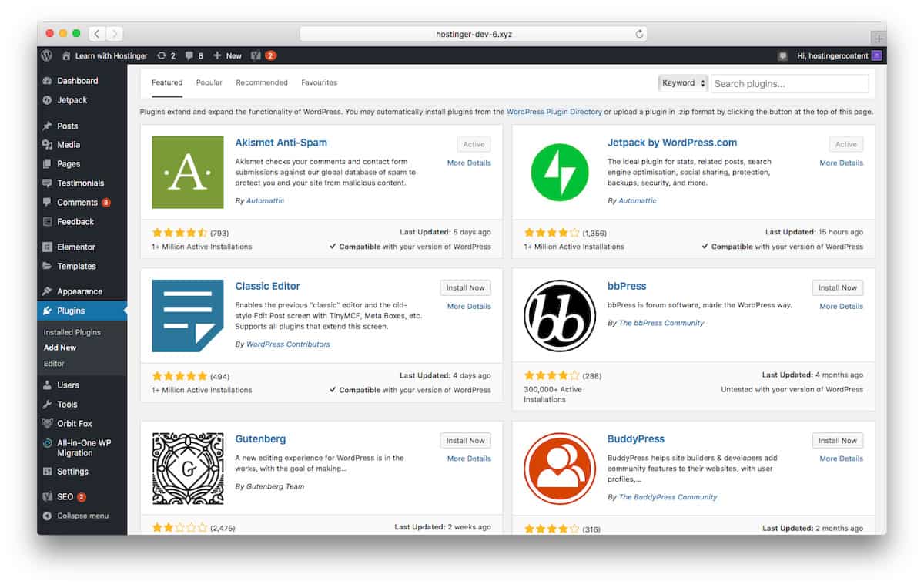Go forward with the browser forward arrow

tap(115, 33)
